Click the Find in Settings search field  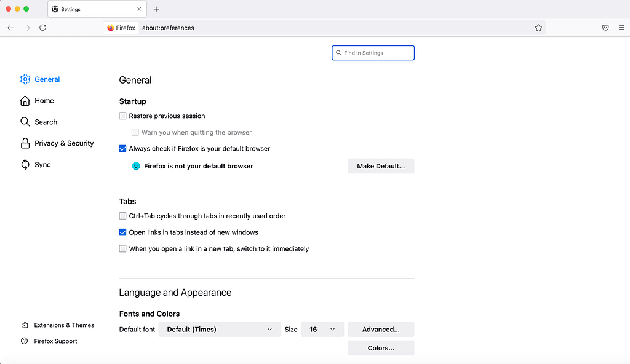click(x=373, y=53)
